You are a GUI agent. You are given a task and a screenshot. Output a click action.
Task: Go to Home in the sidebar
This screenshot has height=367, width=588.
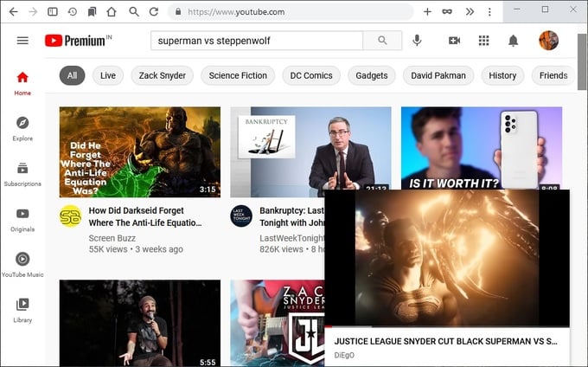22,83
